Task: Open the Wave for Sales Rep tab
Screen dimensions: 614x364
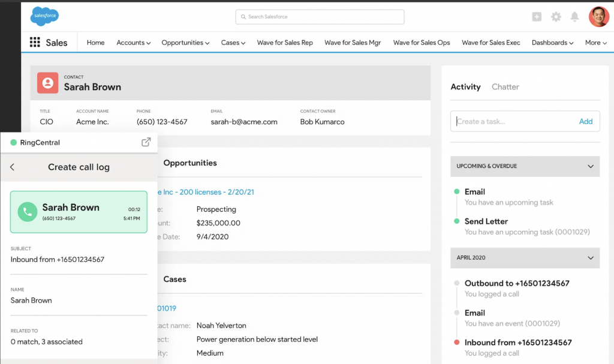Action: point(285,43)
